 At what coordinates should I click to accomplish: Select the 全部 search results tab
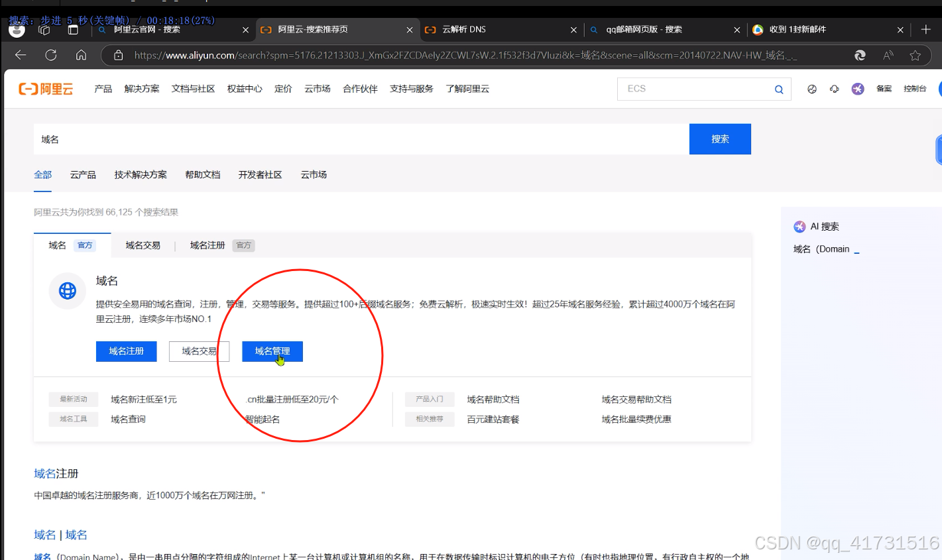coord(43,175)
